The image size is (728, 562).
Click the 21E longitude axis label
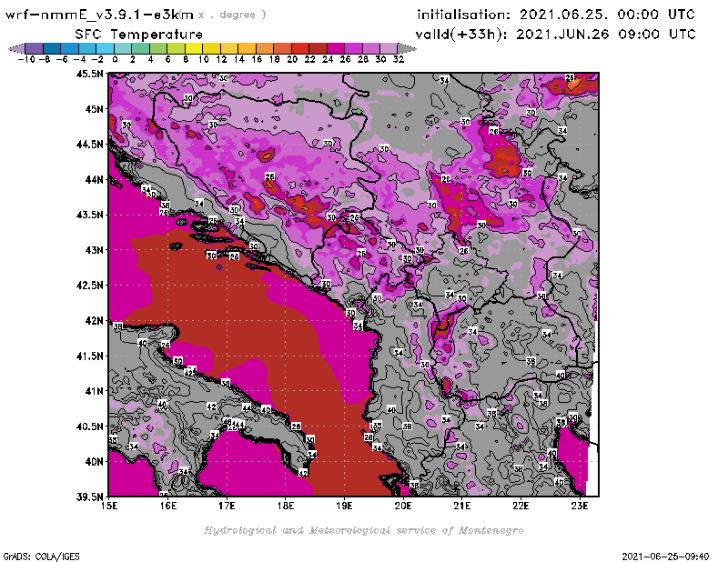point(462,506)
